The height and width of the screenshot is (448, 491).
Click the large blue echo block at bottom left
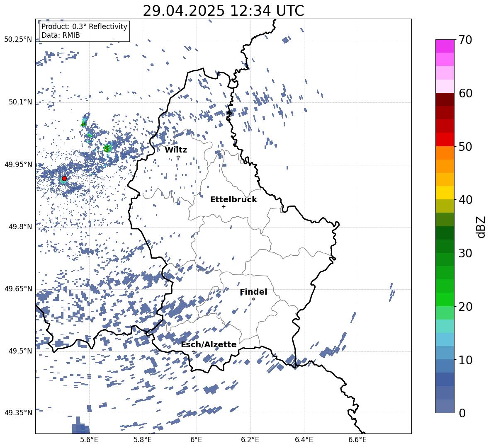coord(80,426)
